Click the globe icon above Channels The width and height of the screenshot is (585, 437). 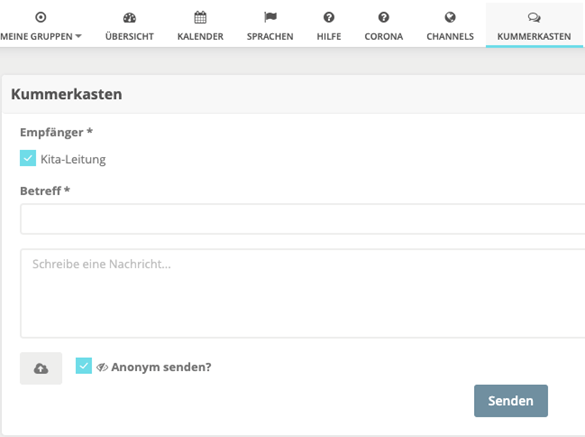coord(450,17)
